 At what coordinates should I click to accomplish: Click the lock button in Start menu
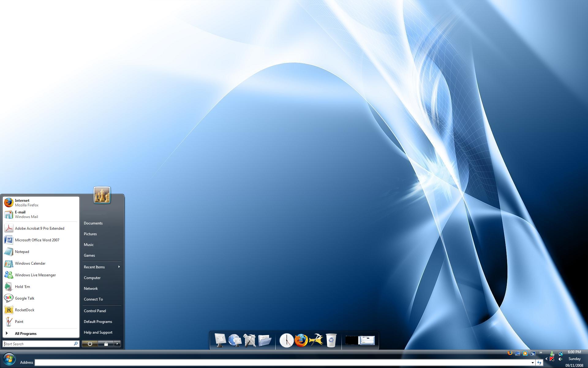click(106, 344)
